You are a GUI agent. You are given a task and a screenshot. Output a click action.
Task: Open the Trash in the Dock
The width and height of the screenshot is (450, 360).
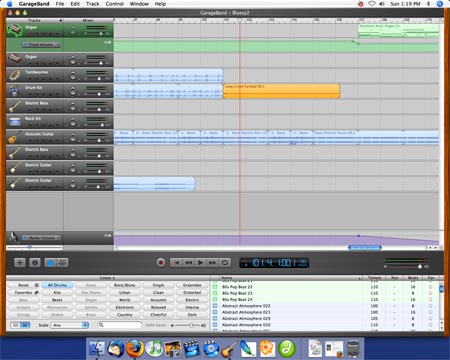pos(353,348)
